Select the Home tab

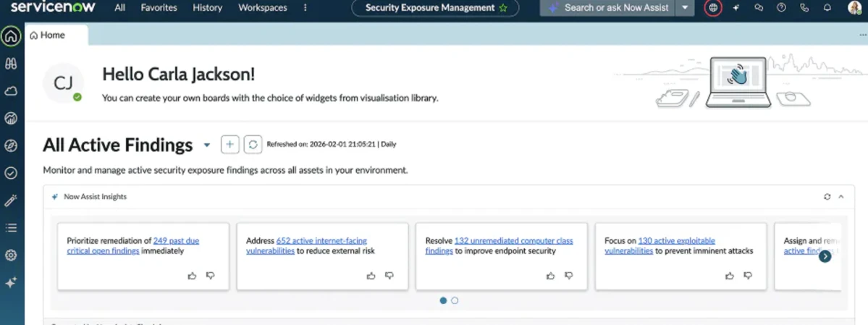[x=56, y=35]
